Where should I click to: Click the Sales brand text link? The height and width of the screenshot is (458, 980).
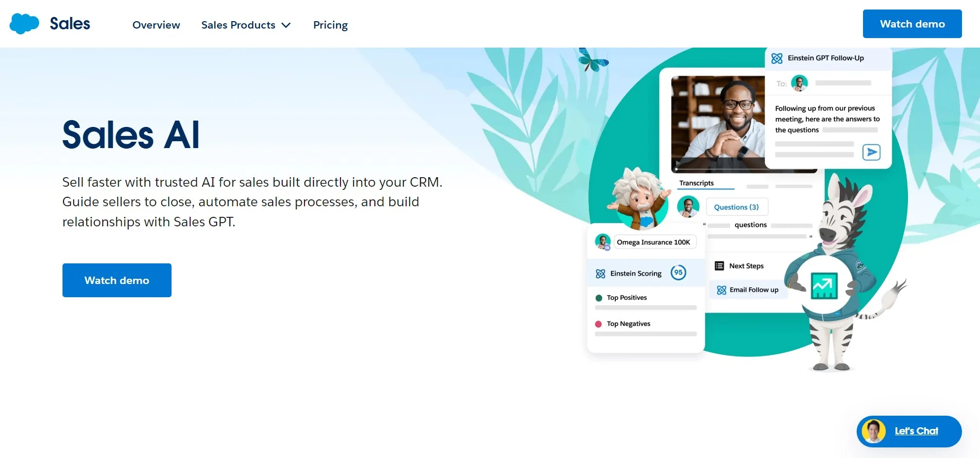[70, 24]
